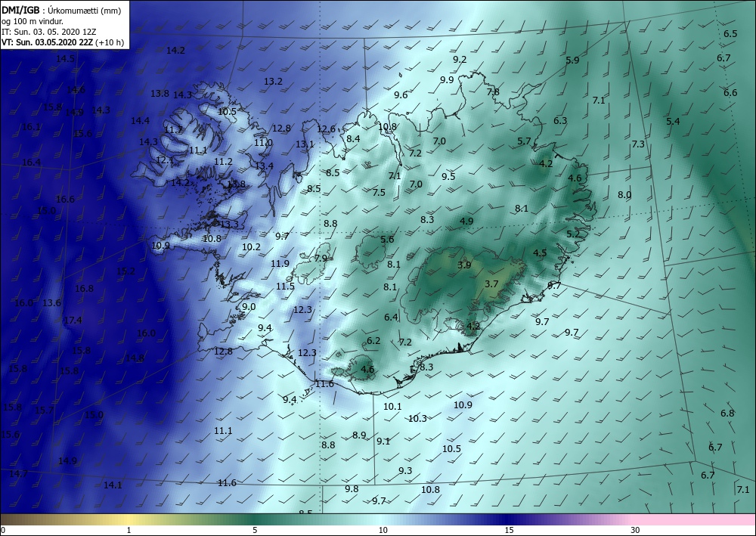Click the 14.5 value near the legend box
The width and height of the screenshot is (756, 536).
[66, 59]
